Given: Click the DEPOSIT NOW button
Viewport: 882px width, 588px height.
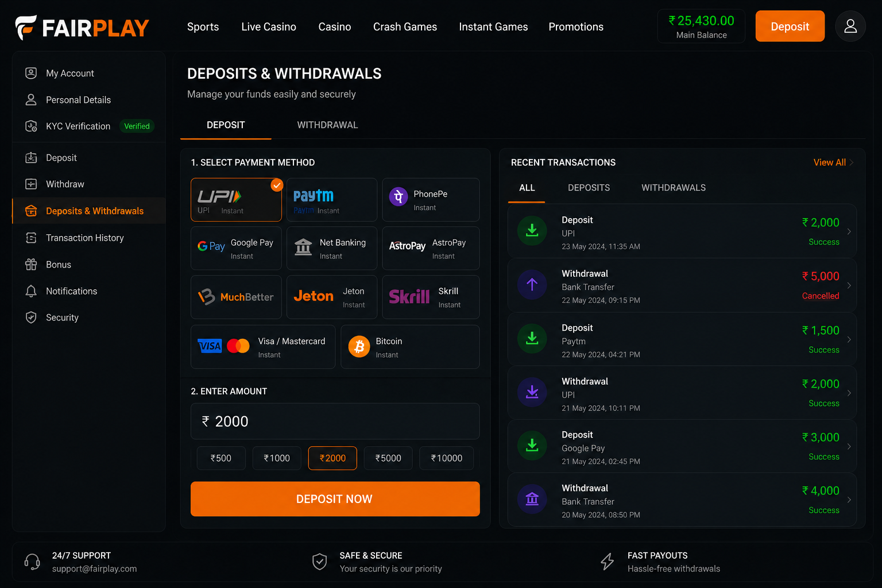Looking at the screenshot, I should pyautogui.click(x=335, y=499).
